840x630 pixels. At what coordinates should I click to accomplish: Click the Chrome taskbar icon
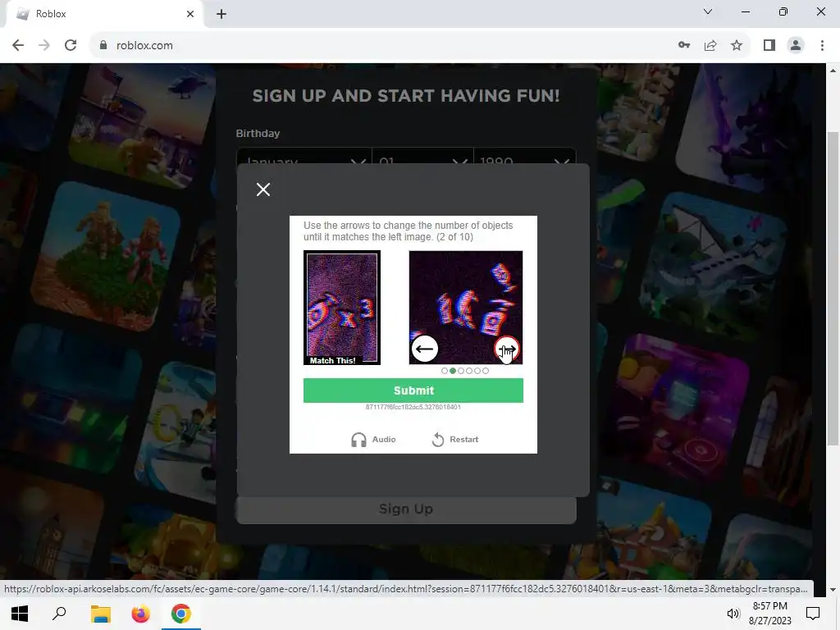(x=181, y=614)
